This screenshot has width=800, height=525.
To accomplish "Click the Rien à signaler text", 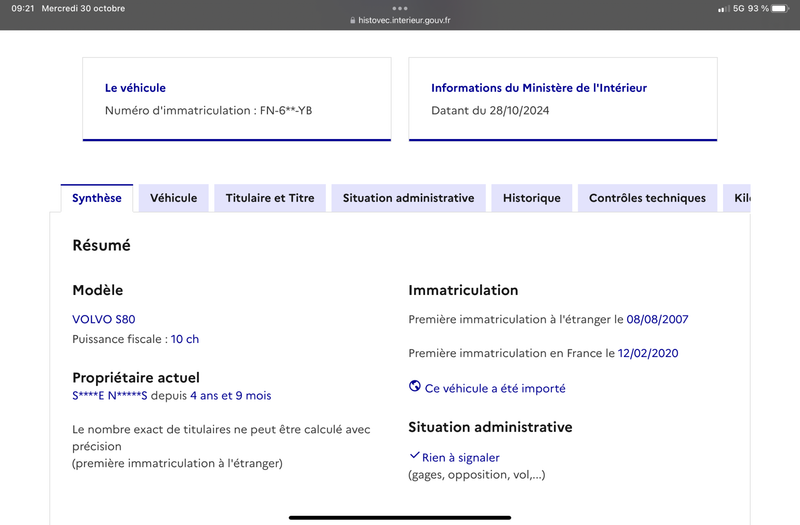I will [x=460, y=458].
